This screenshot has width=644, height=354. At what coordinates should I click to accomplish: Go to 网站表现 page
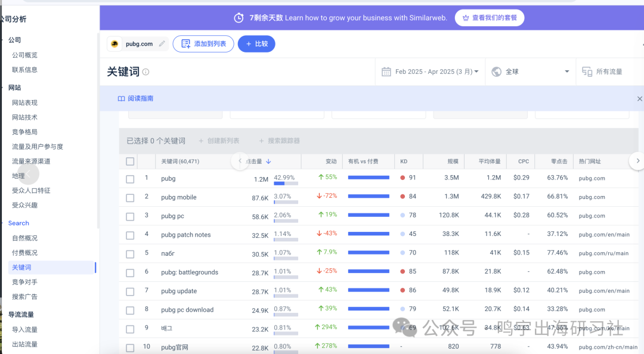[x=24, y=103]
